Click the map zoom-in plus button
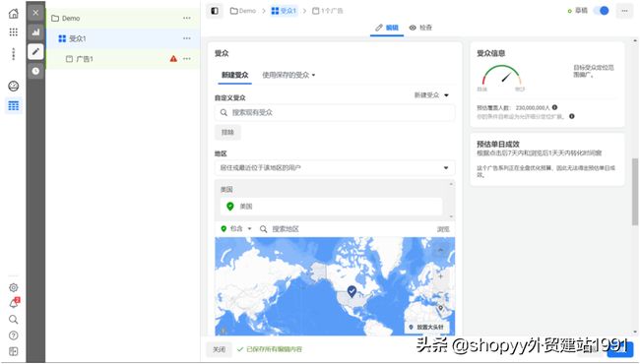This screenshot has width=640, height=364. tap(441, 276)
